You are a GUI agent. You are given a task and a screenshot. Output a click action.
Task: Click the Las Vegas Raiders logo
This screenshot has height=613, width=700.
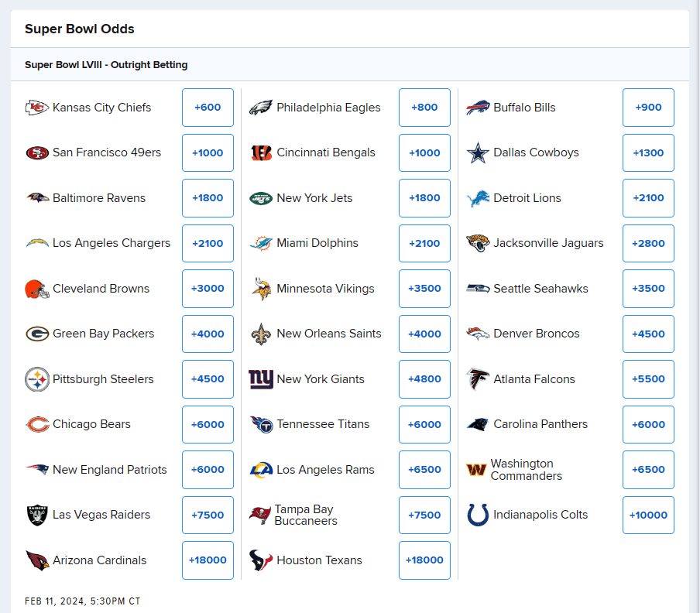36,515
